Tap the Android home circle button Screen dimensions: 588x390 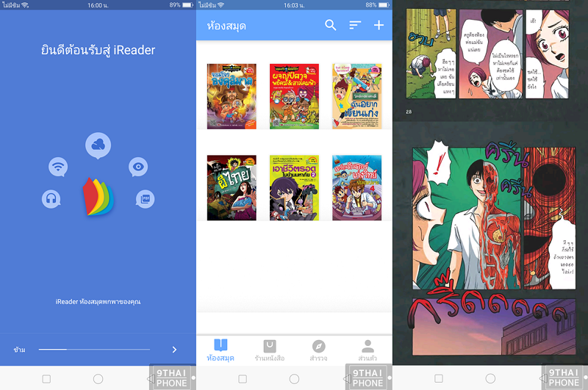pyautogui.click(x=98, y=379)
